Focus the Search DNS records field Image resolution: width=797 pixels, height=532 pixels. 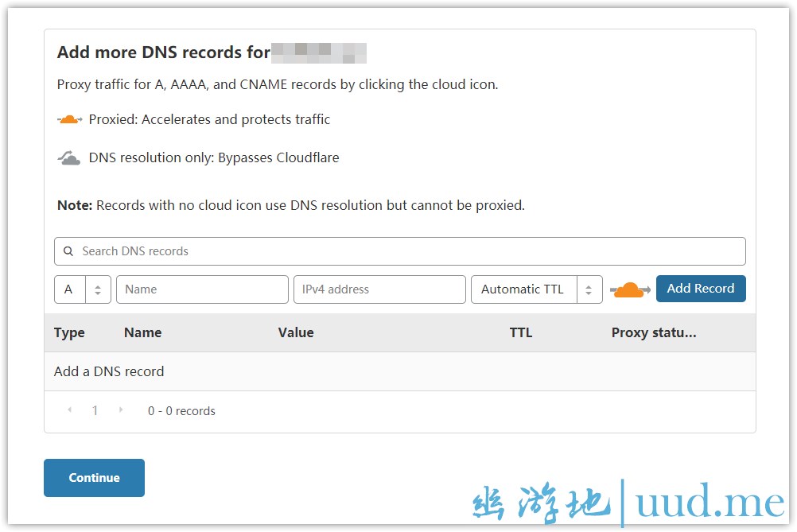click(406, 251)
